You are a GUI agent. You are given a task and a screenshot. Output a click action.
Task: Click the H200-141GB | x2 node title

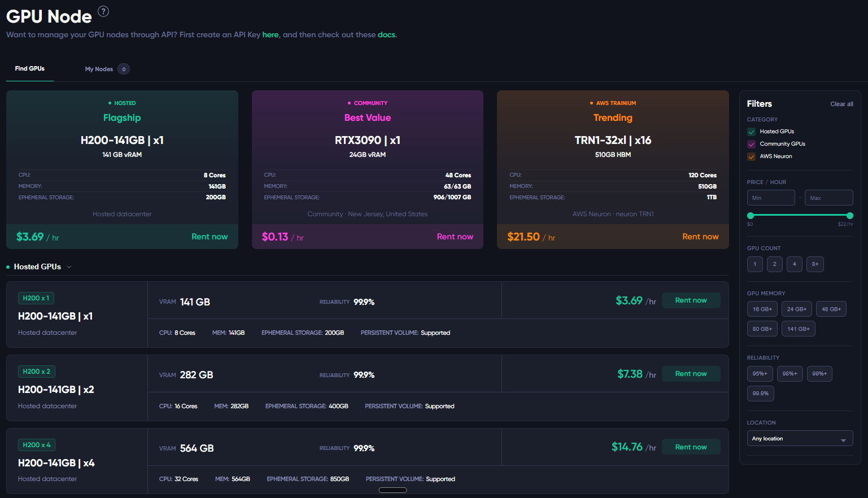click(56, 390)
